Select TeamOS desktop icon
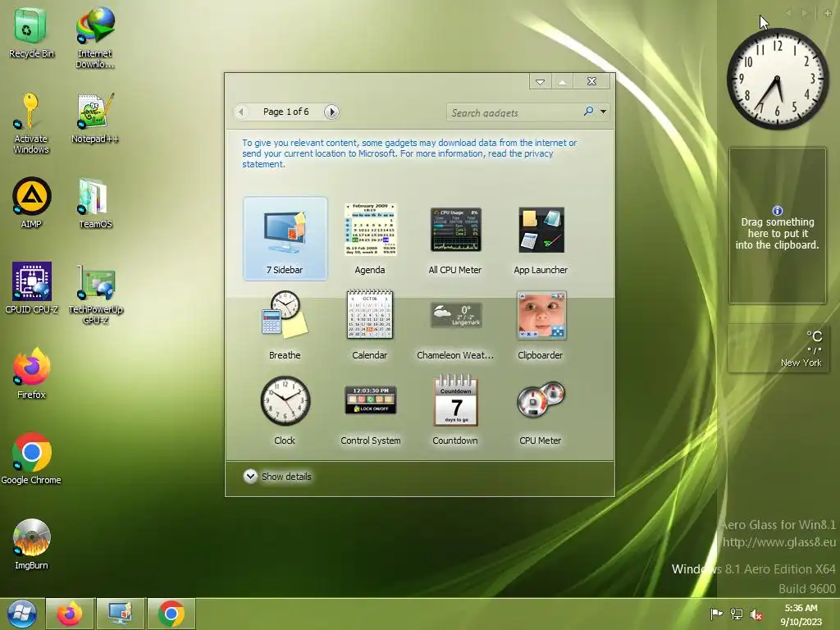This screenshot has width=840, height=630. (x=95, y=203)
